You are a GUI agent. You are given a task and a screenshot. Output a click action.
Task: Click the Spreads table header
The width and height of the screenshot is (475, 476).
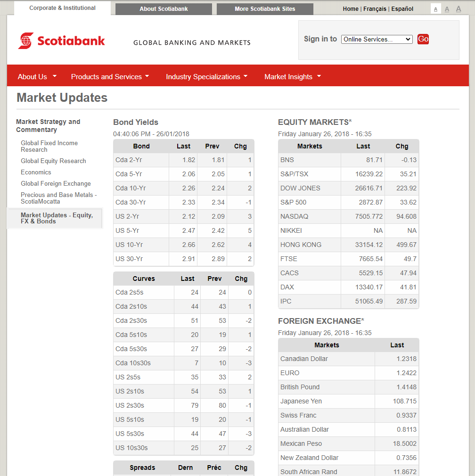tap(142, 468)
